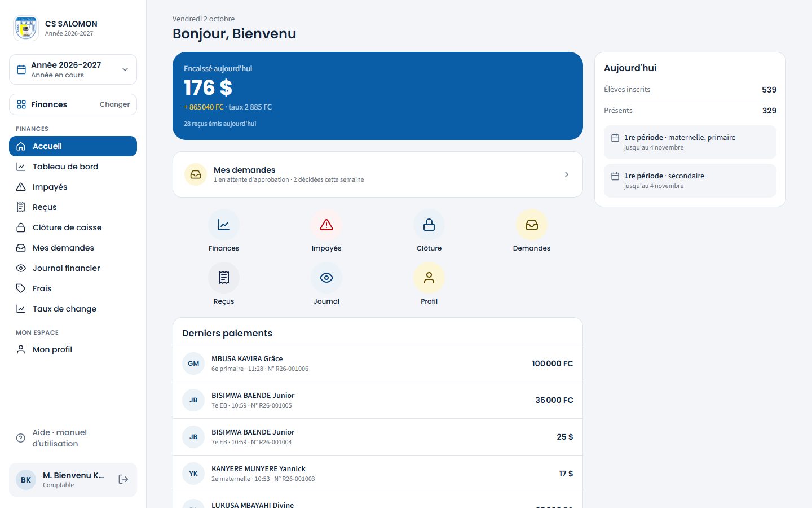Open Mes demandes card chevron arrow

(567, 174)
